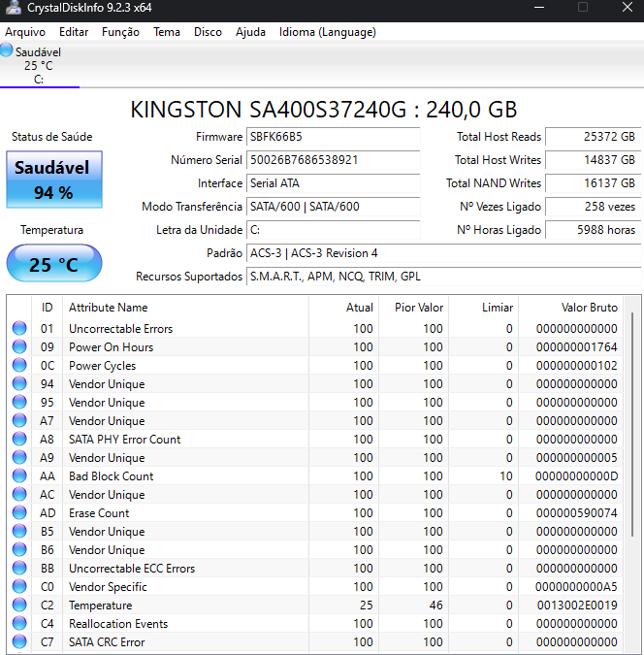Viewport: 644px width, 655px height.
Task: Click the Recursos Suportados field S.M.A.R.T., APM
Action: [443, 277]
